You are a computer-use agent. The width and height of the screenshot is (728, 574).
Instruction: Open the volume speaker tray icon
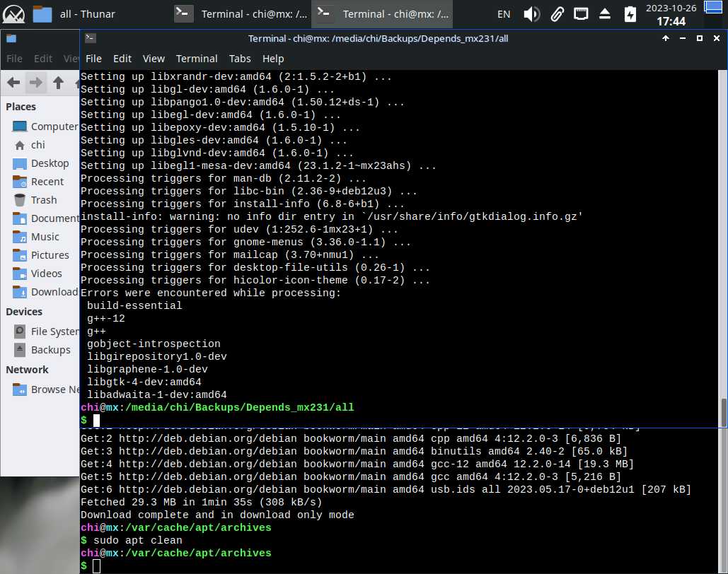tap(531, 14)
